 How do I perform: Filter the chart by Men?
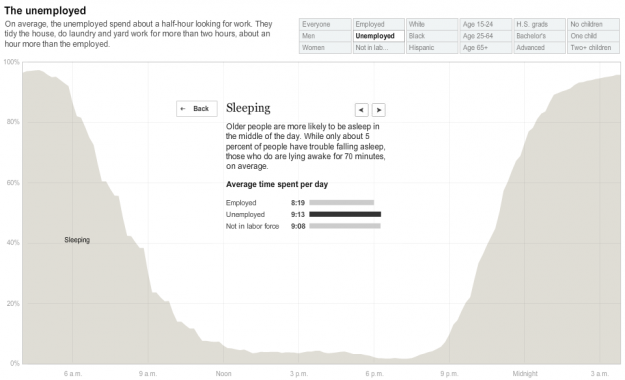tap(325, 36)
